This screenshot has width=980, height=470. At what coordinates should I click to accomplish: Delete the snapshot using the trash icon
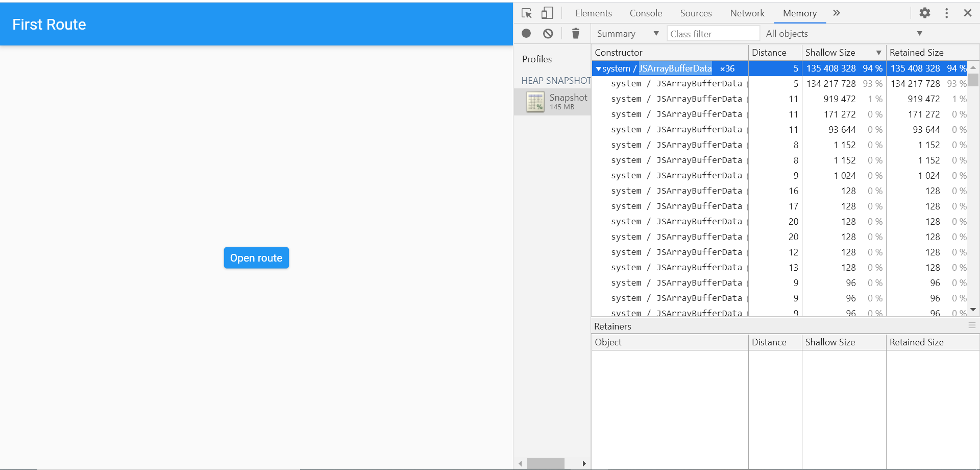click(576, 33)
